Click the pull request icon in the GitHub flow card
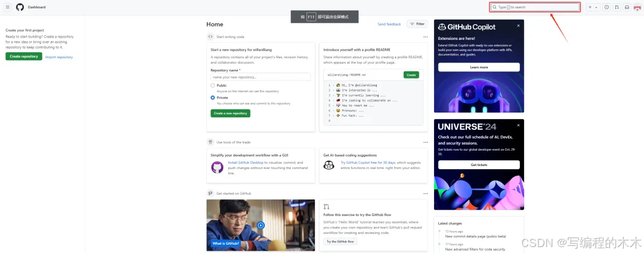The image size is (644, 253). (327, 207)
